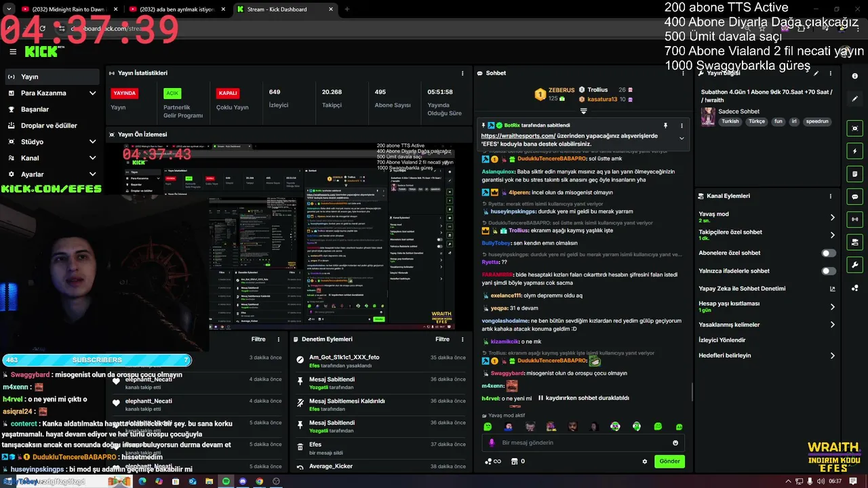Open Yayın İstatistikleri three-dot options menu
This screenshot has height=488, width=868.
click(x=463, y=73)
